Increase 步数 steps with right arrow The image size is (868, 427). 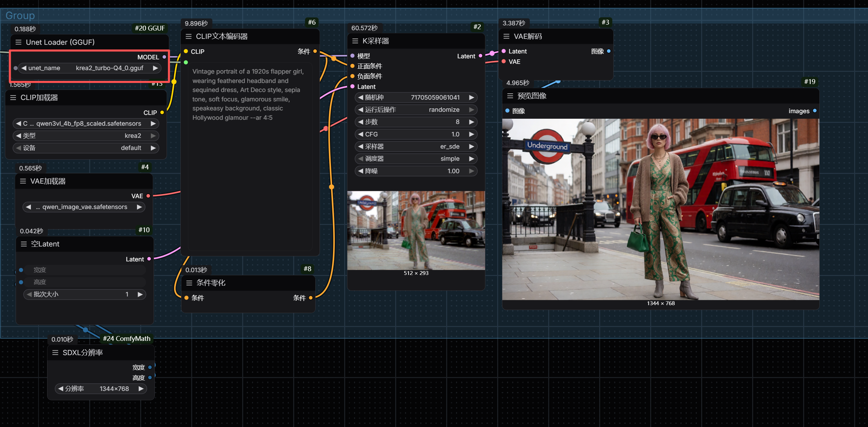[471, 122]
